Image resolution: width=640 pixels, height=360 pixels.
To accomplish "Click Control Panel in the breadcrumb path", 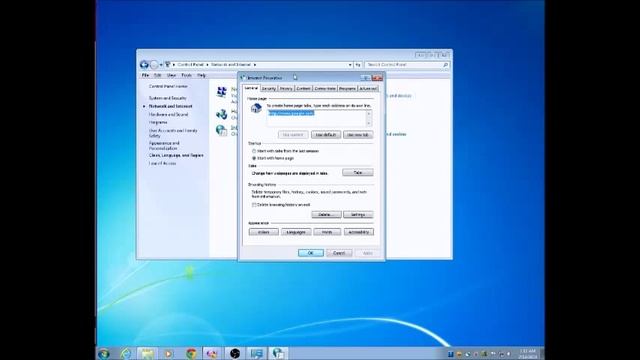I will tap(190, 64).
